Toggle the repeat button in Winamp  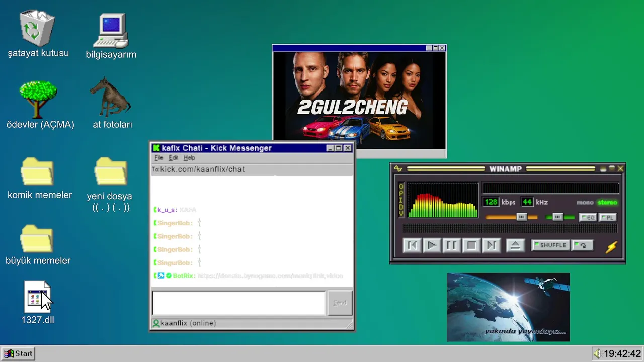coord(583,245)
